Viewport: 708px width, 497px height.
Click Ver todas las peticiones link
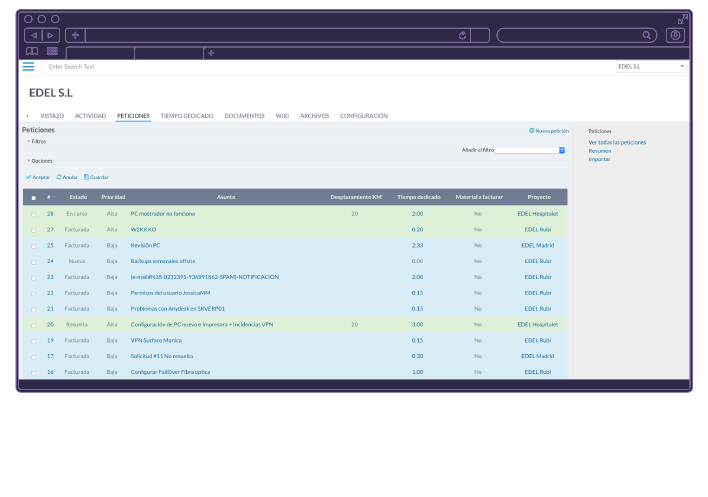pos(617,142)
